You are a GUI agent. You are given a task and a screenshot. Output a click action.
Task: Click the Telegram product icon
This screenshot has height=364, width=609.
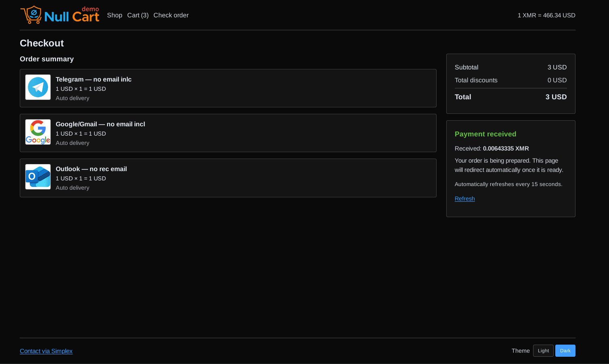38,87
